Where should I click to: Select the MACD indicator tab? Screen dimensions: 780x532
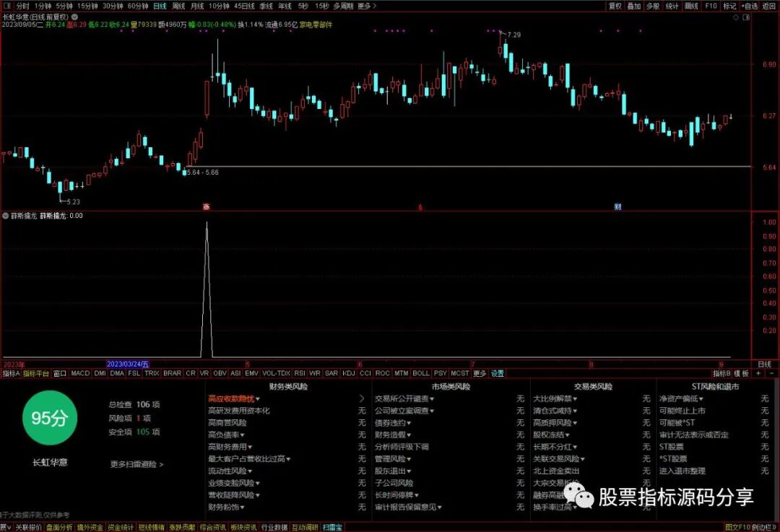(x=80, y=373)
